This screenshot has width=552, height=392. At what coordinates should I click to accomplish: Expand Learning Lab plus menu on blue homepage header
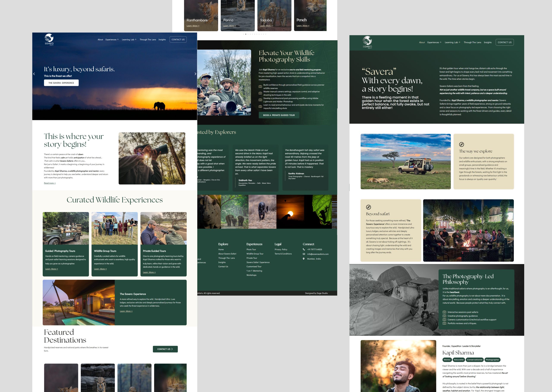tap(136, 39)
